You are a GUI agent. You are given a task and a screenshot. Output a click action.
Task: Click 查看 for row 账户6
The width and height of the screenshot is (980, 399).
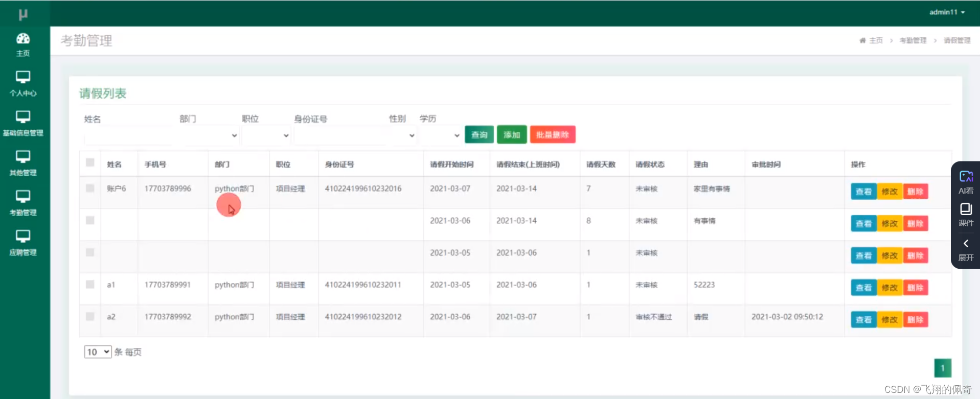(x=863, y=192)
